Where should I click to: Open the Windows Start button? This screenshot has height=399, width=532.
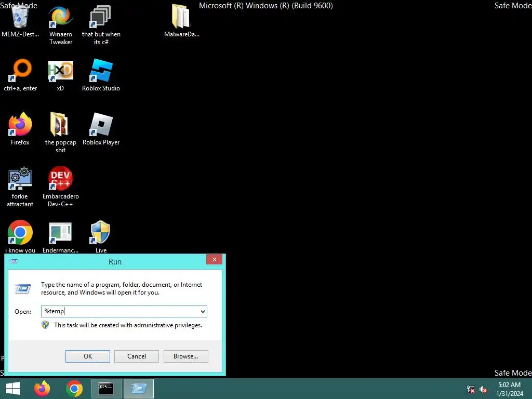coord(13,389)
